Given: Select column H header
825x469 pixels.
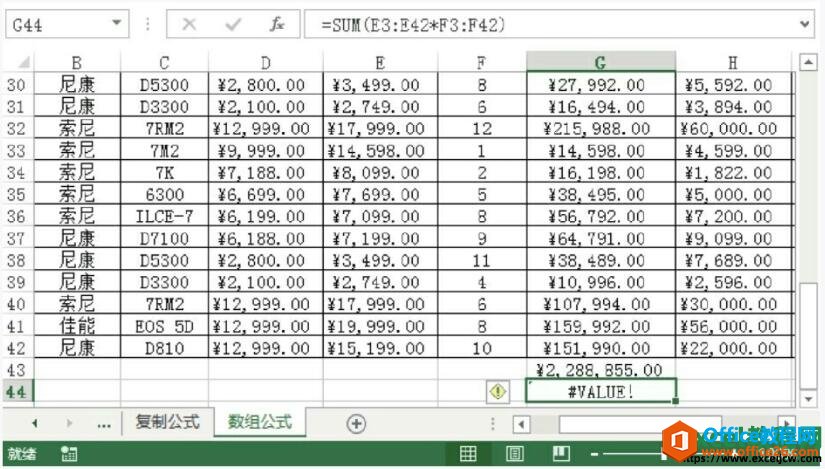Looking at the screenshot, I should click(733, 63).
